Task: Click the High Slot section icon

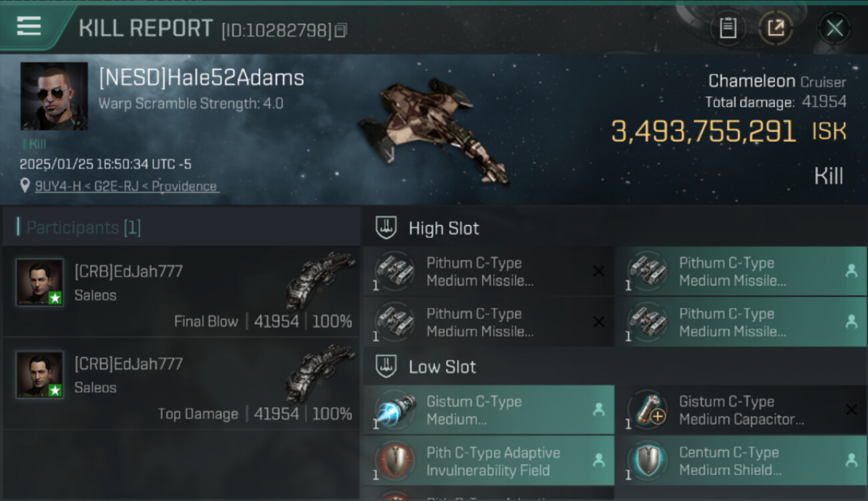Action: pos(385,228)
